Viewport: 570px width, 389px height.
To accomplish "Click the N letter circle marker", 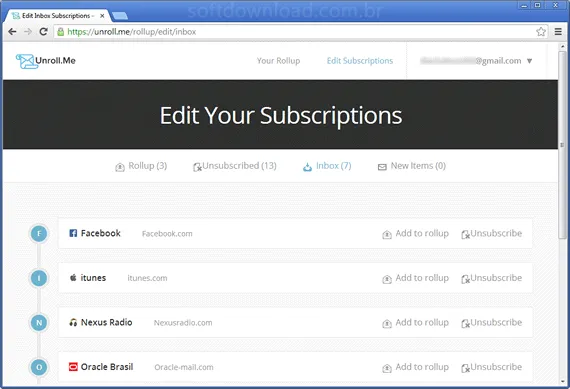I will point(39,323).
